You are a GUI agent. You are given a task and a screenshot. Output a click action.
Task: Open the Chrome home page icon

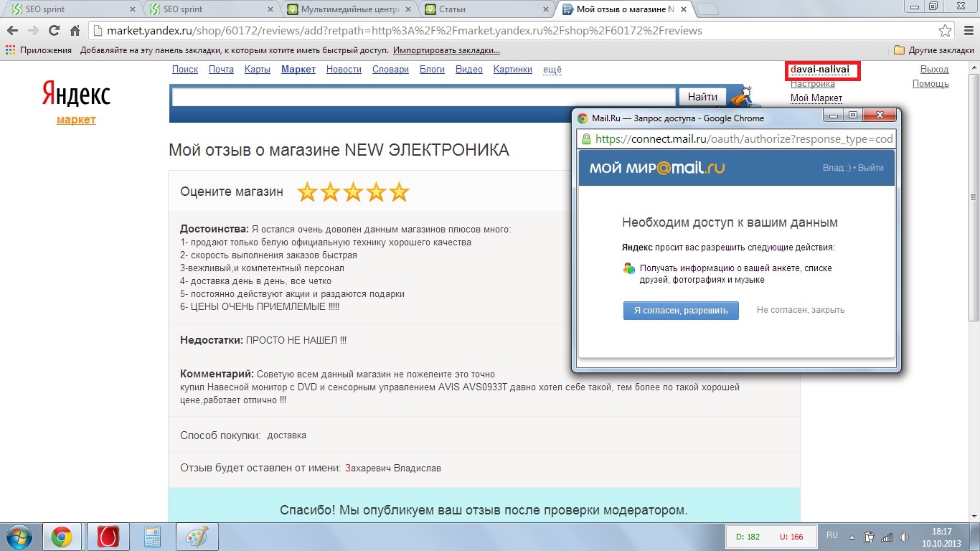[x=75, y=31]
